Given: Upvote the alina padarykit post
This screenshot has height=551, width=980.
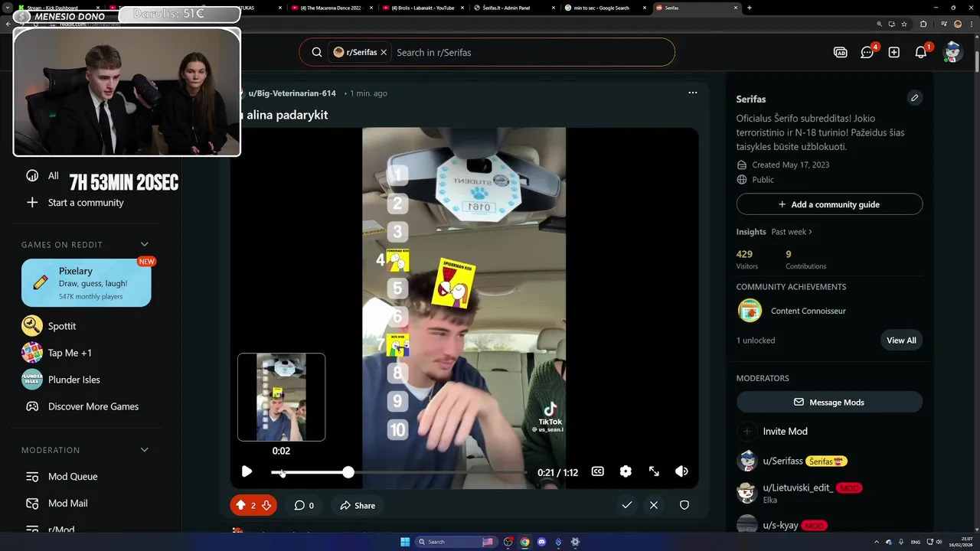Looking at the screenshot, I should 240,505.
